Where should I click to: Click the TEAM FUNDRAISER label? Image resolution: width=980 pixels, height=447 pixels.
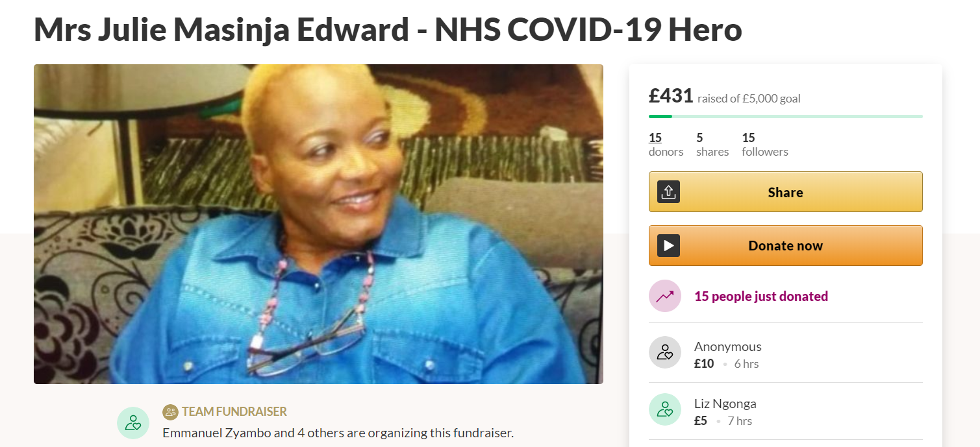pos(234,411)
